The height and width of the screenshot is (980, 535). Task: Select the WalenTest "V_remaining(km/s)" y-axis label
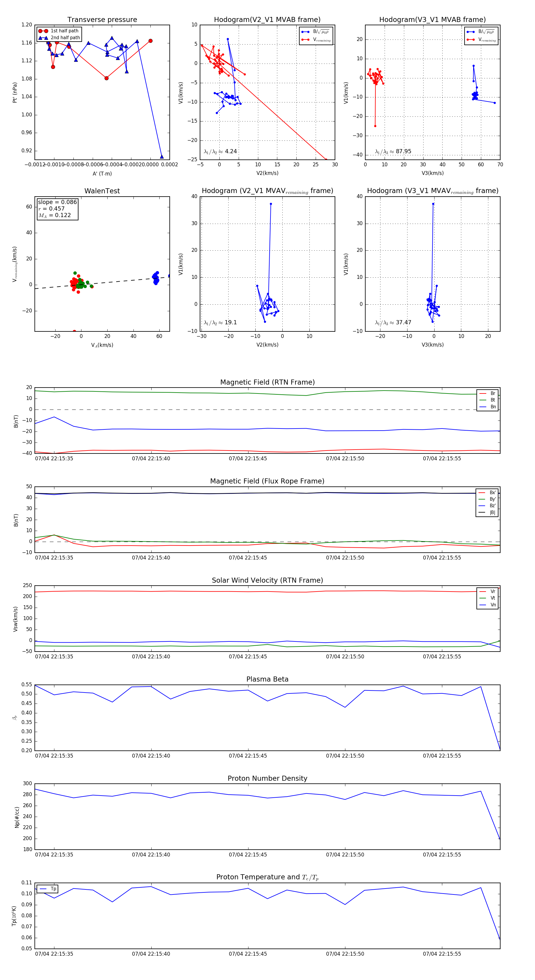click(x=15, y=264)
